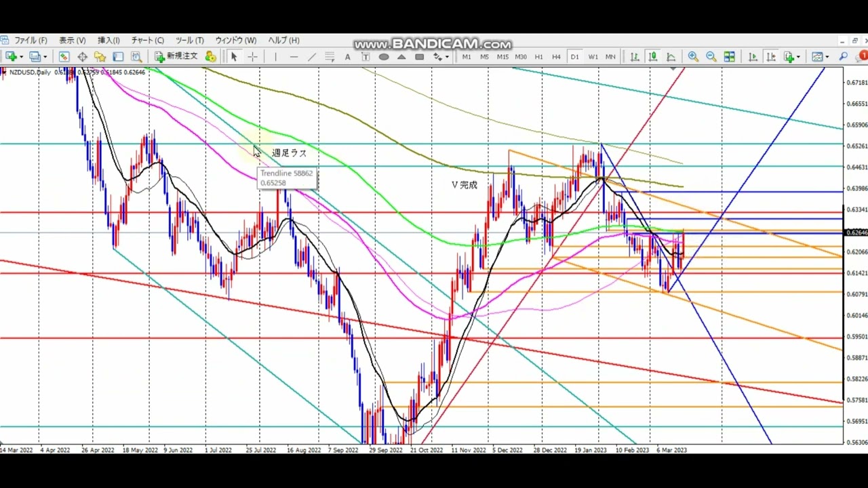This screenshot has height=488, width=868.
Task: Expand the new chart dropdown arrow
Action: point(21,57)
